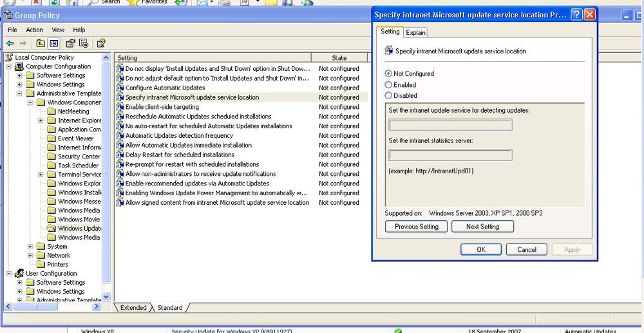Click the Export List toolbar icon
The height and width of the screenshot is (333, 644).
pyautogui.click(x=84, y=43)
